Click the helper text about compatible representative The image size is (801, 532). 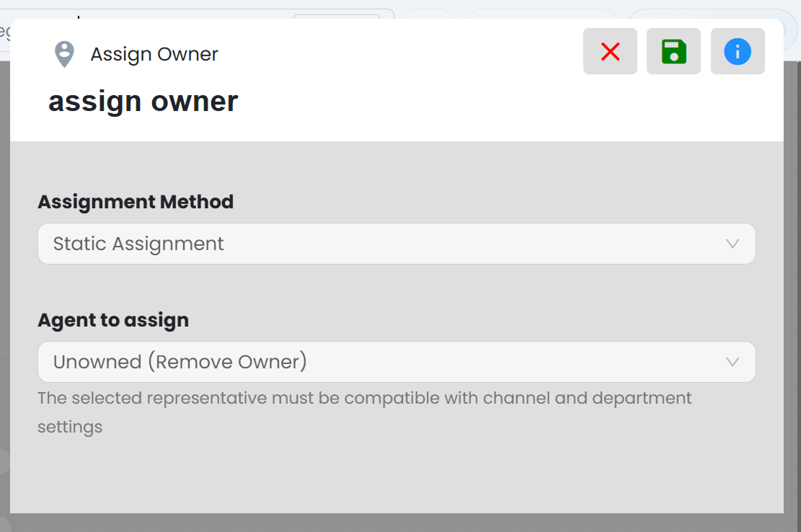(364, 412)
